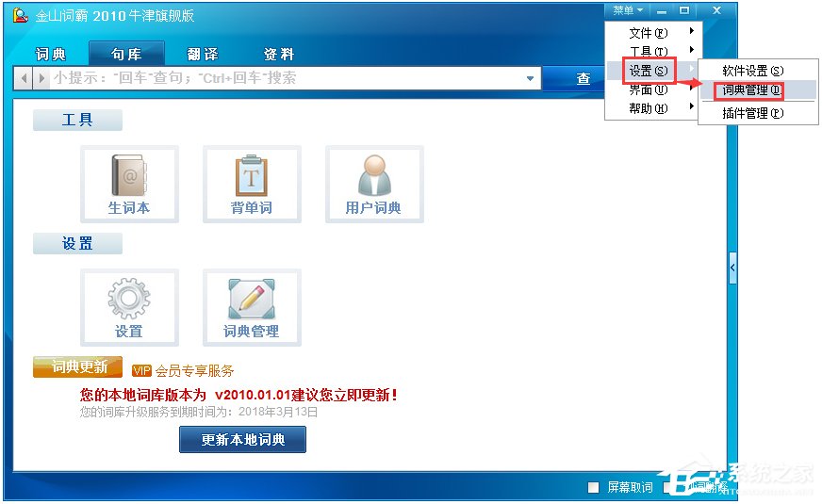
Task: Open the 菜单 dropdown in title bar
Action: (x=628, y=10)
